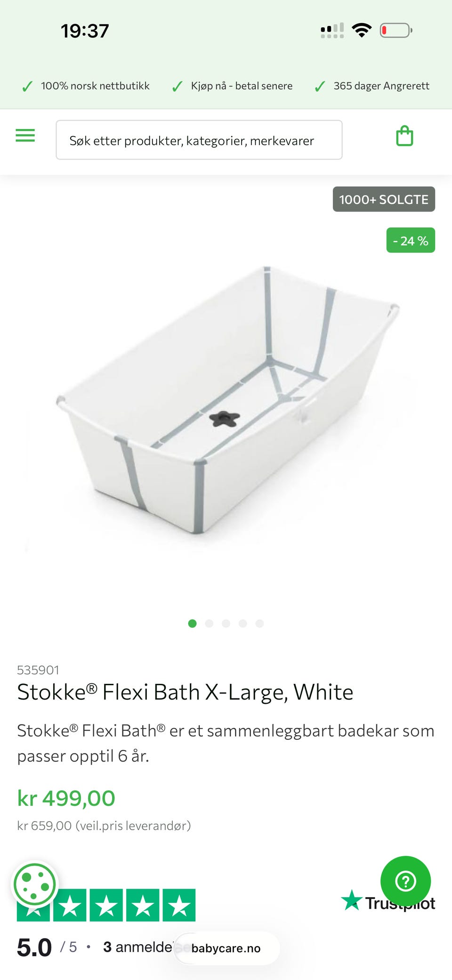Go to the fifth carousel image dot
The image size is (452, 980).
coord(259,624)
